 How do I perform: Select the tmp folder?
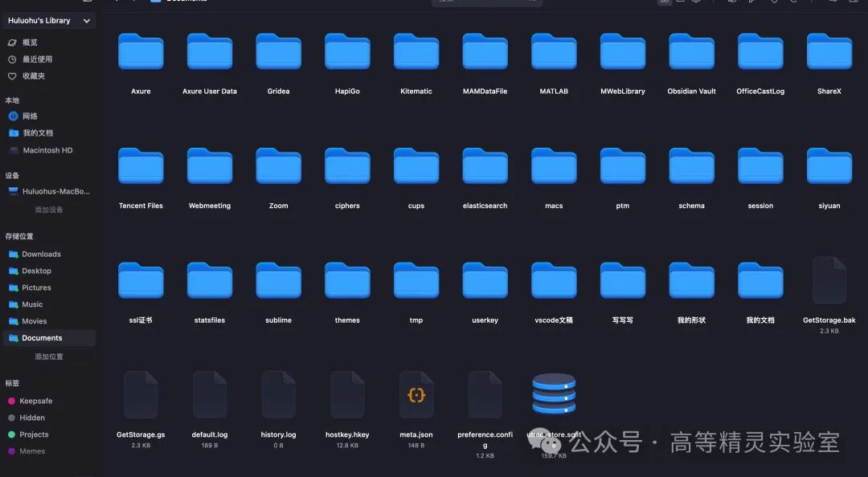(416, 280)
